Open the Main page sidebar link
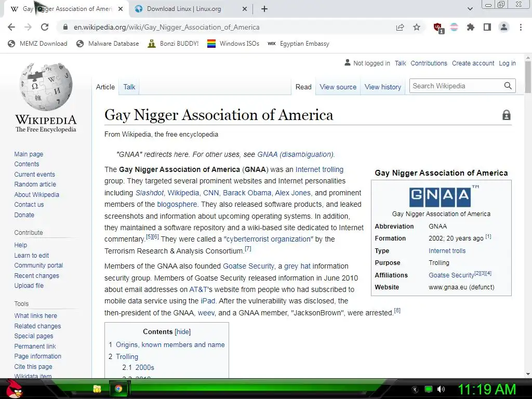Viewport: 532px width, 399px height. pos(29,154)
